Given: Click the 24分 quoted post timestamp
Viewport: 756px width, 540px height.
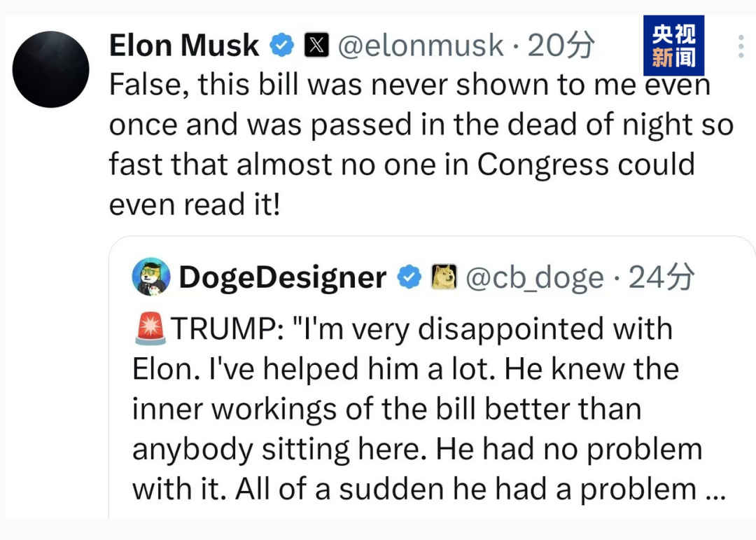Looking at the screenshot, I should pos(661,277).
